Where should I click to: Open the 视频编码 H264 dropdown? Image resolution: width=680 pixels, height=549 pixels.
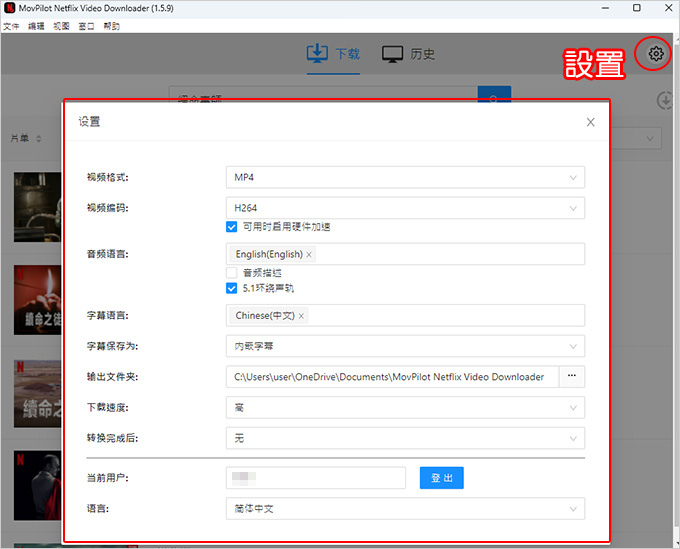pos(405,208)
